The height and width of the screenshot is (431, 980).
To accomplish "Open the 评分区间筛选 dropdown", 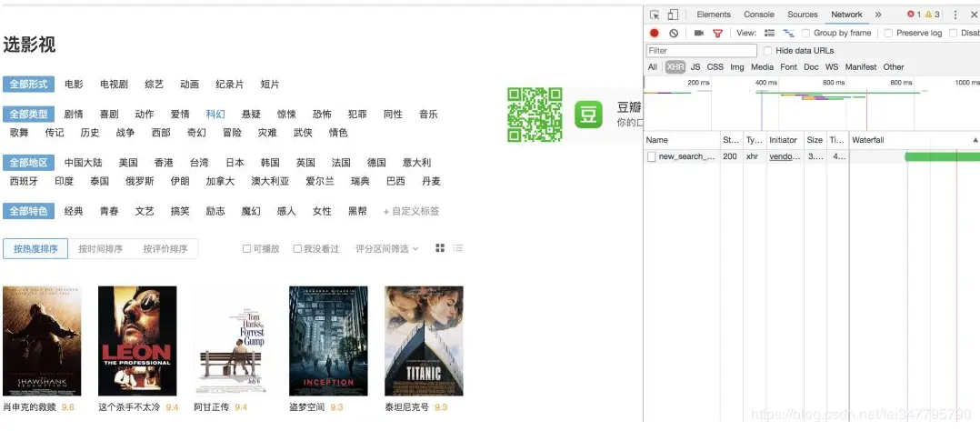I will [387, 249].
